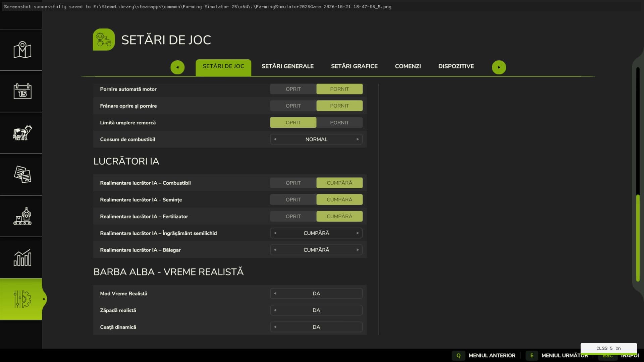Click left arrow on Ceață dinamică
Screen dimensions: 644x362
(x=275, y=327)
